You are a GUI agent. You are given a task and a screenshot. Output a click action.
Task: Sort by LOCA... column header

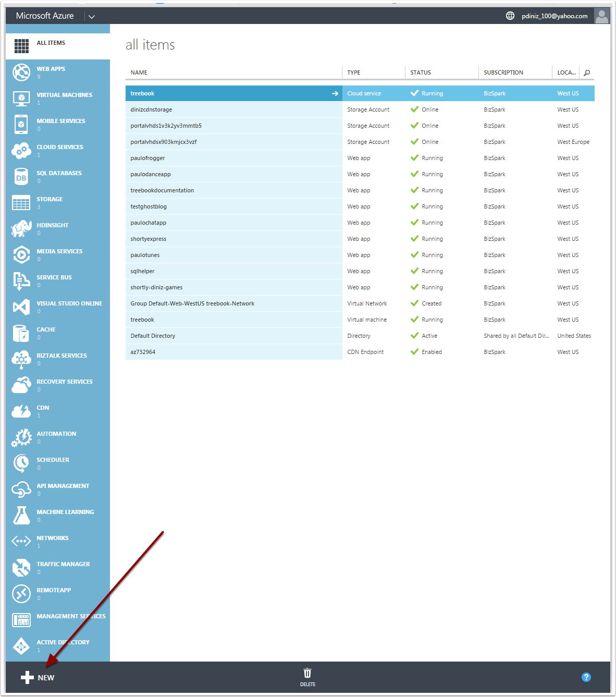coord(566,72)
